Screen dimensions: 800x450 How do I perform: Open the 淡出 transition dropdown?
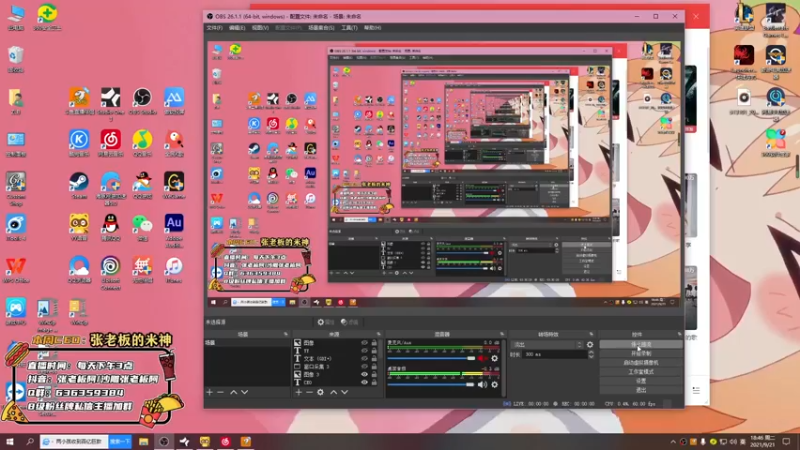click(546, 345)
